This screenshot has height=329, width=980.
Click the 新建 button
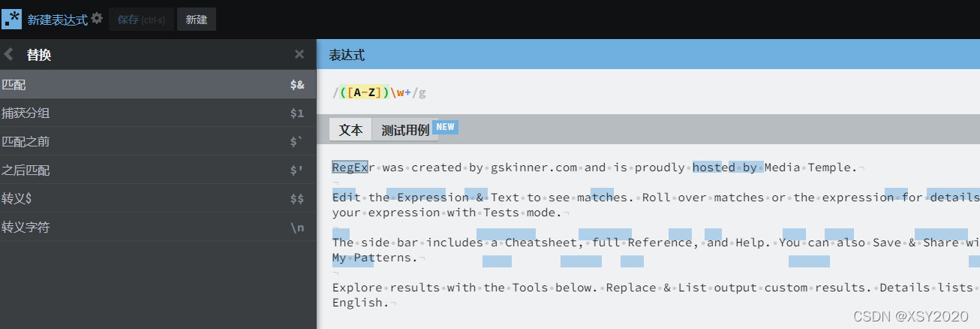click(197, 20)
